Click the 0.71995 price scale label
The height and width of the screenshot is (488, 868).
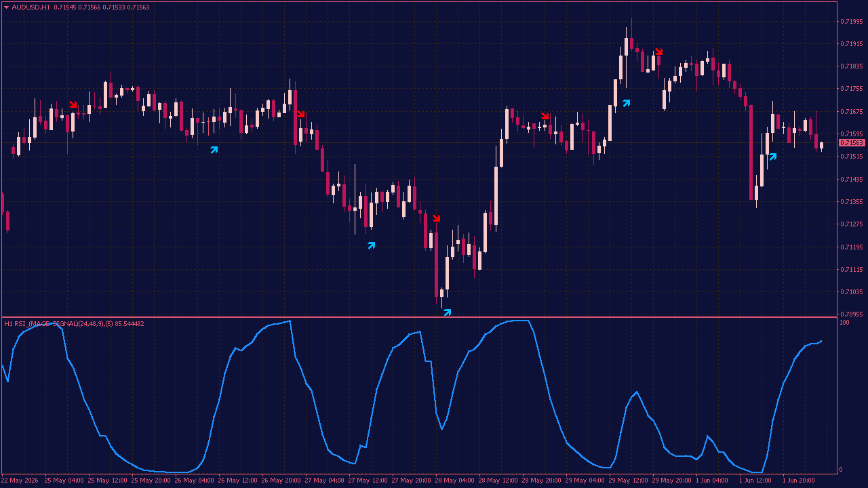pyautogui.click(x=852, y=21)
